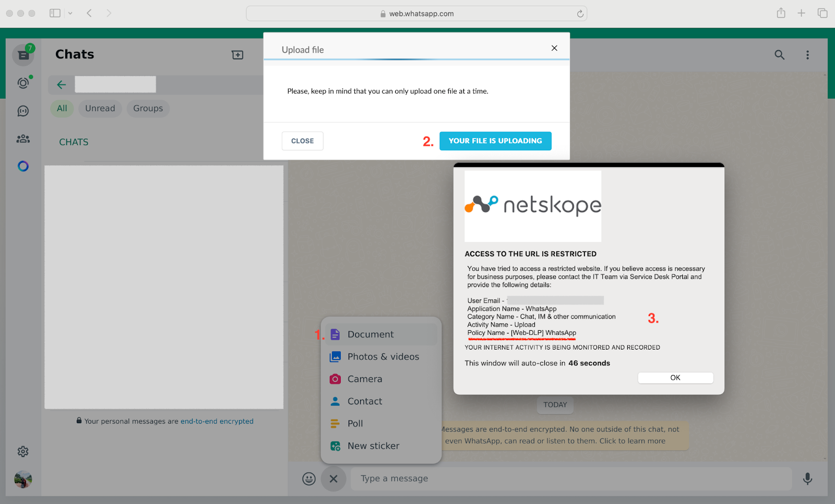
Task: Open the Status icon in sidebar
Action: [x=23, y=82]
